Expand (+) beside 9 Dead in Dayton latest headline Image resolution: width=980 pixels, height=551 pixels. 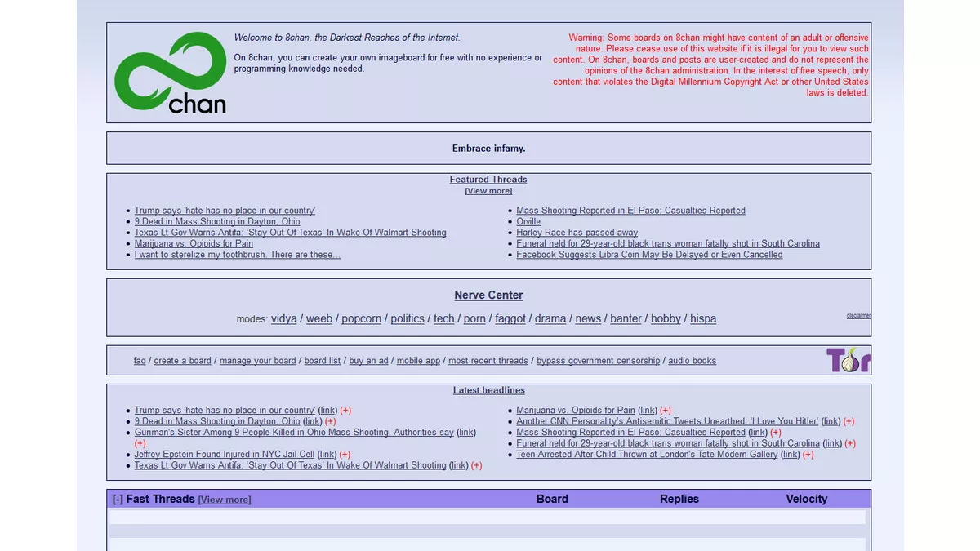tap(330, 422)
